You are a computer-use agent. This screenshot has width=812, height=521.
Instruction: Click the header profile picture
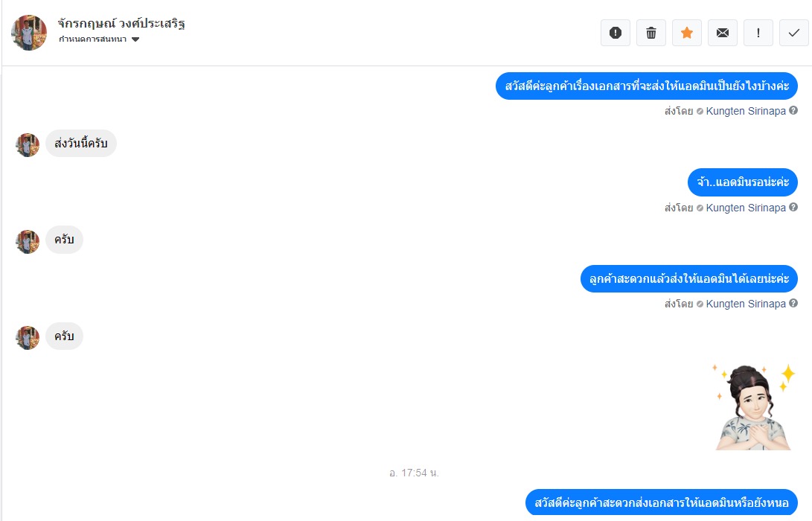(x=29, y=33)
